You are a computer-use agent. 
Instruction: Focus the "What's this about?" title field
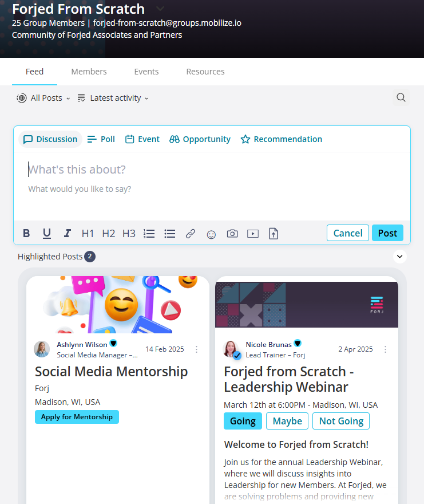(212, 170)
